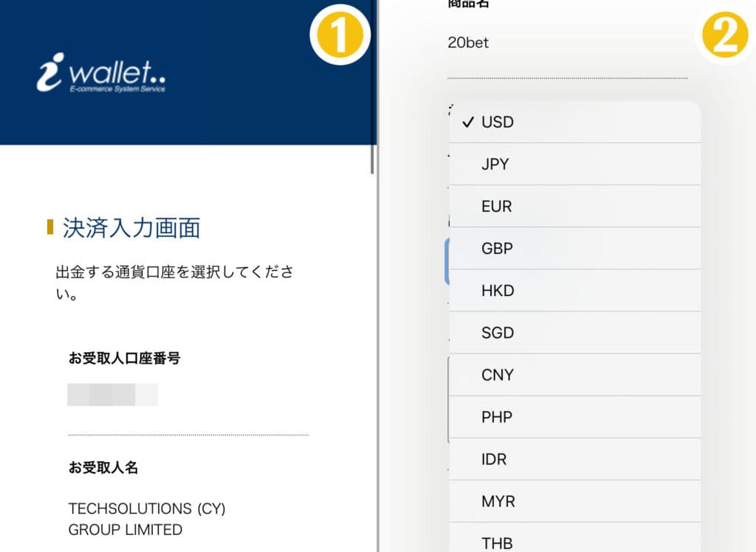
Task: Choose HKD from the dropdown list
Action: point(574,291)
